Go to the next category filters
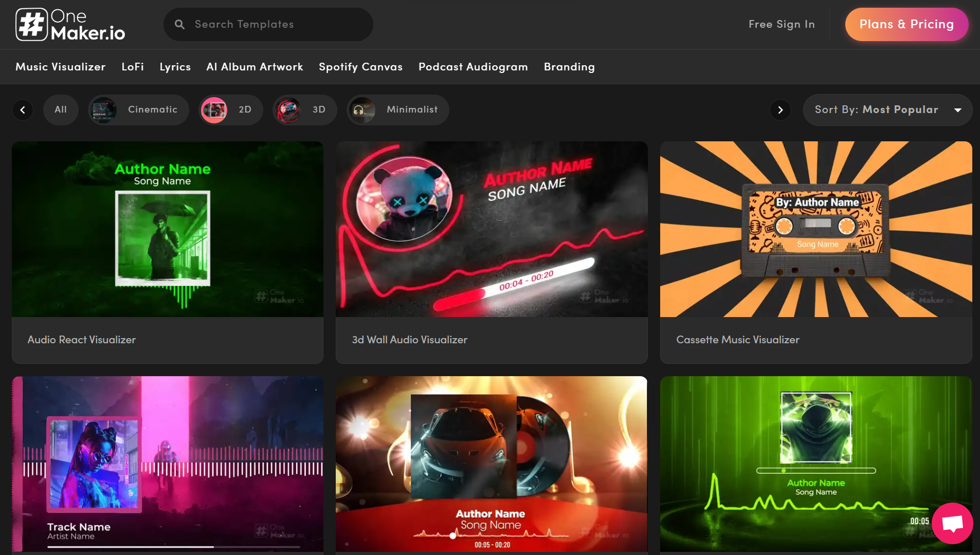This screenshot has height=555, width=980. coord(780,110)
